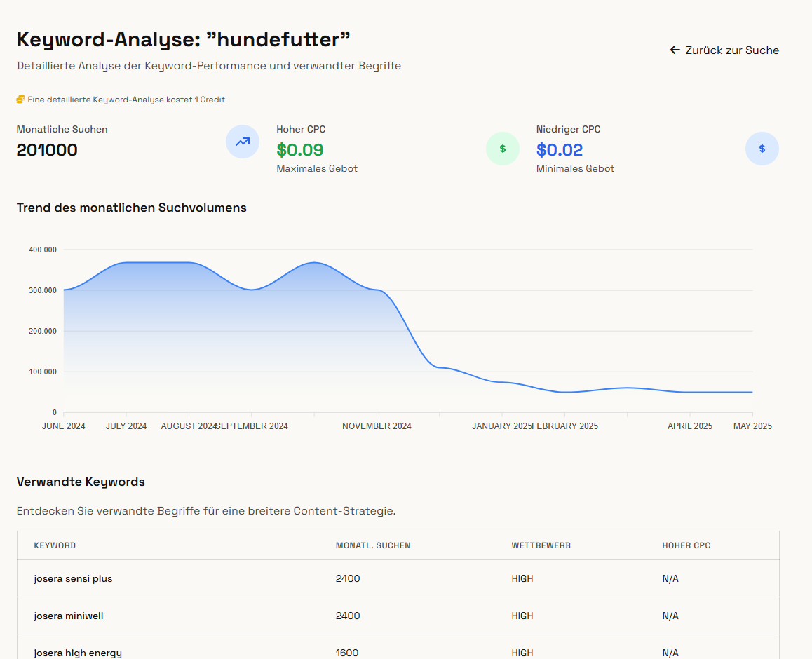This screenshot has height=659, width=812.
Task: Click the Hoher CPC value $0.09
Action: [300, 149]
